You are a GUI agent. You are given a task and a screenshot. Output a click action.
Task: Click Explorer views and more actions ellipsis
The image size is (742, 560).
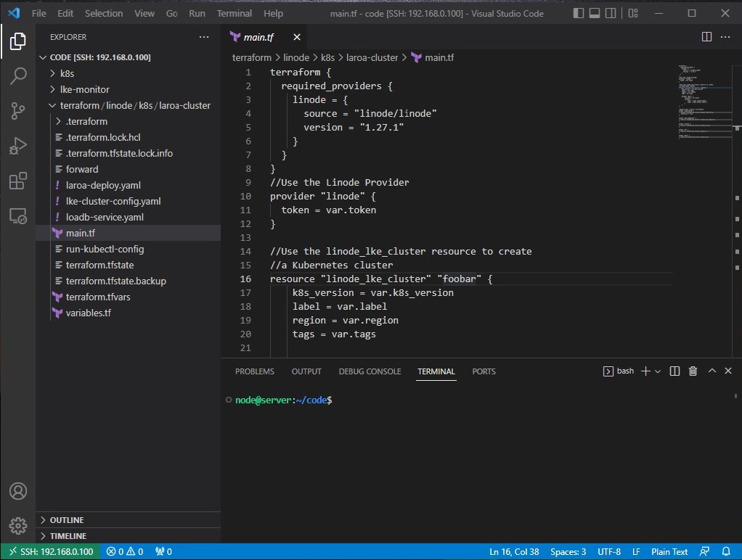tap(204, 37)
